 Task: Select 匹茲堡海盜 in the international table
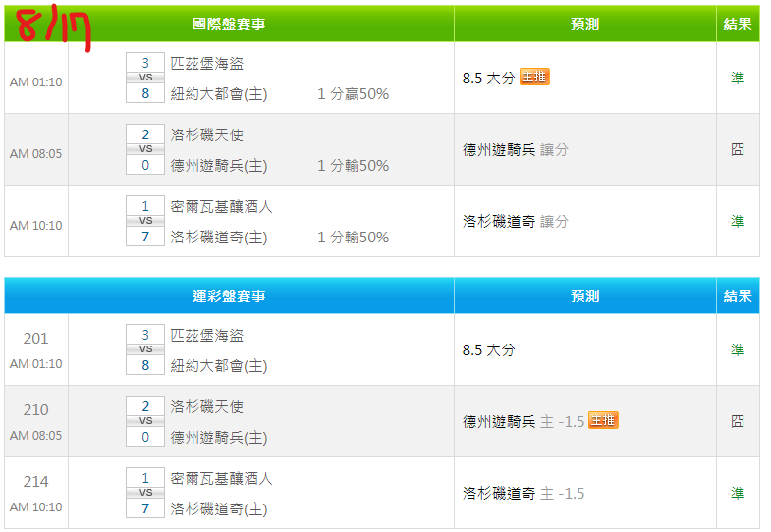coord(207,64)
